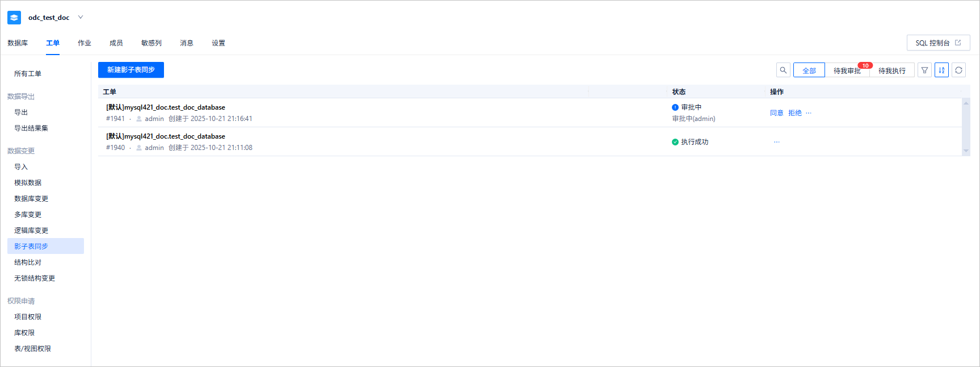Open SQL 控制台 external link button
The height and width of the screenshot is (367, 980).
pos(939,43)
